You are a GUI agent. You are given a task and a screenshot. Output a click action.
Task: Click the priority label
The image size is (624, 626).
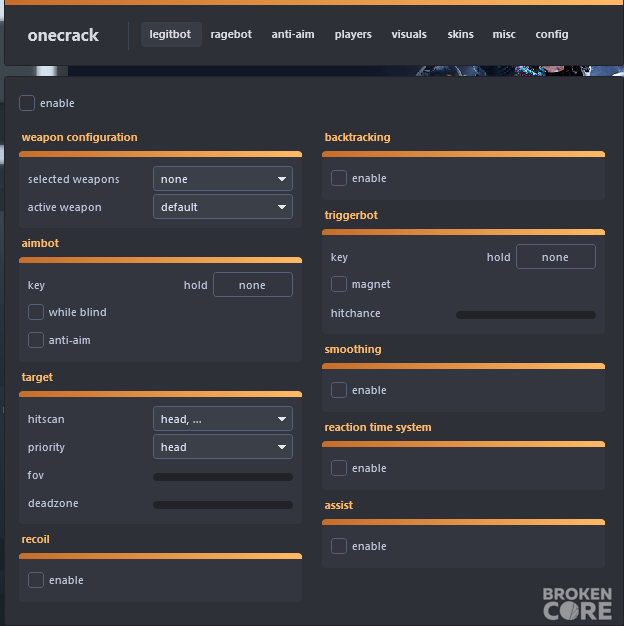[x=46, y=447]
